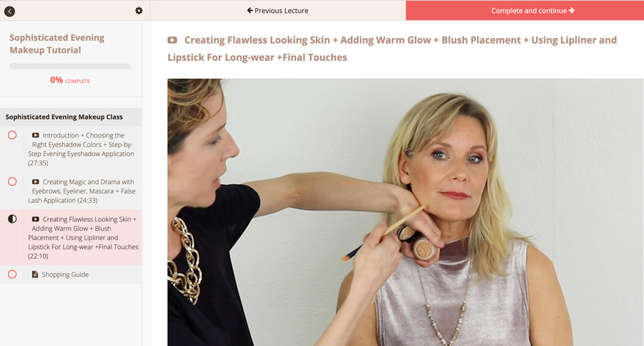Click the video icon beside Introduction lecture
644x346 pixels.
pos(36,135)
